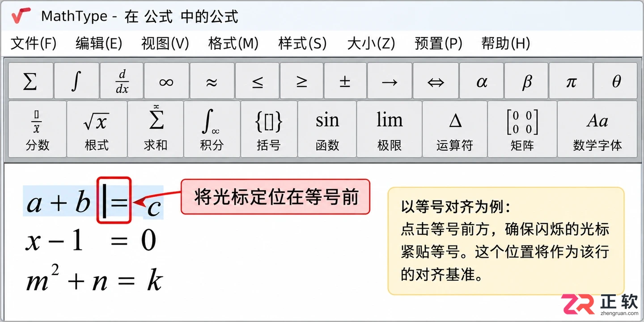Screen dimensions: 644x322
Task: Open the 分数 fraction templates
Action: click(38, 129)
